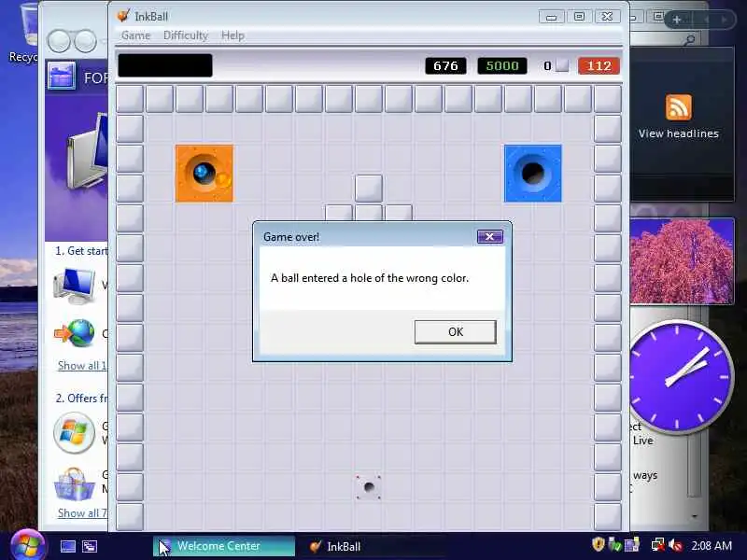Click the red 112 timer display

(x=599, y=65)
